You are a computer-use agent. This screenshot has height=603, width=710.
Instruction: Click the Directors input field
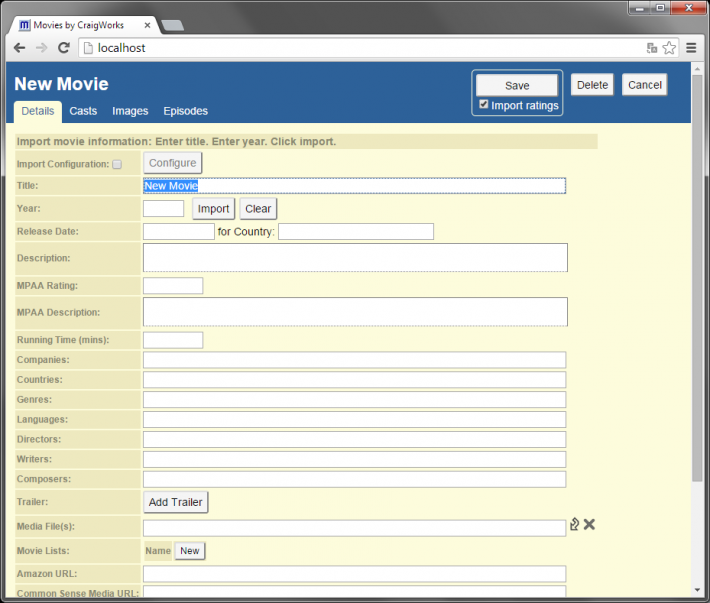[355, 440]
